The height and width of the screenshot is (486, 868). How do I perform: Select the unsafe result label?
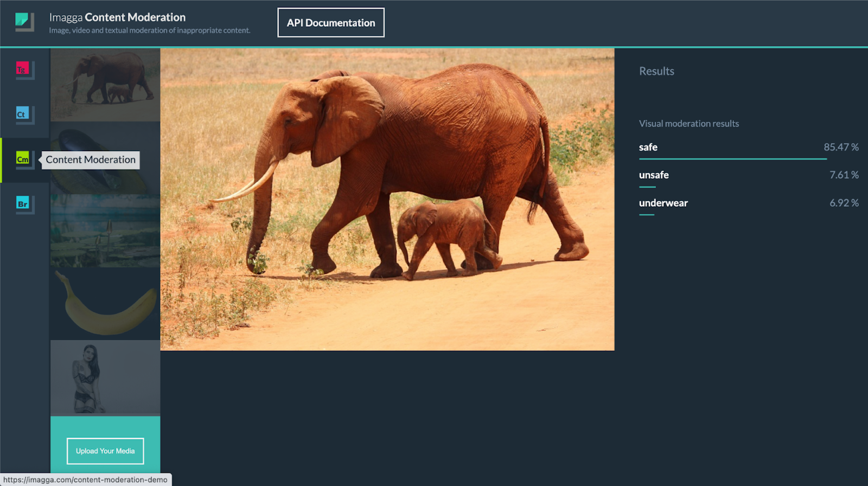click(654, 175)
